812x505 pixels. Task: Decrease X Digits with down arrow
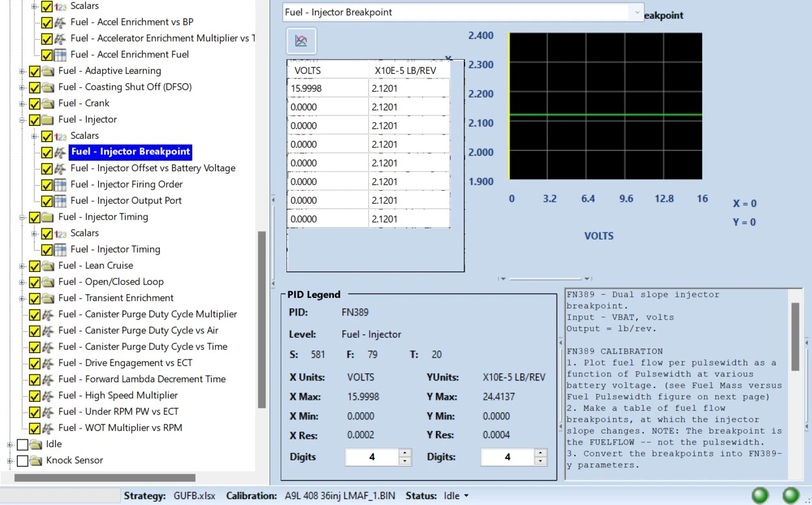(x=405, y=462)
